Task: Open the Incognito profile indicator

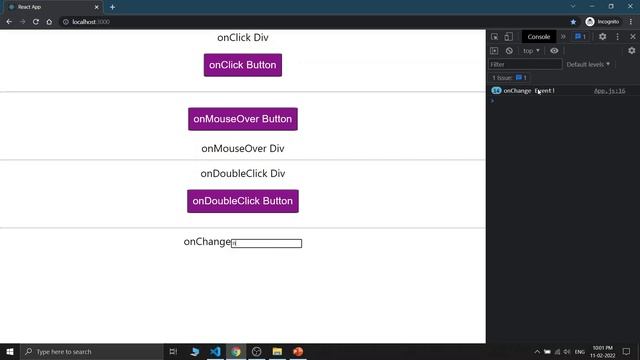Action: [x=602, y=22]
